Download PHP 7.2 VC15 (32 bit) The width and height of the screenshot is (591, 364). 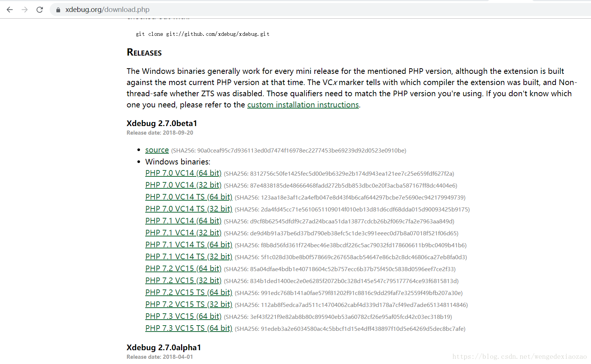(183, 280)
